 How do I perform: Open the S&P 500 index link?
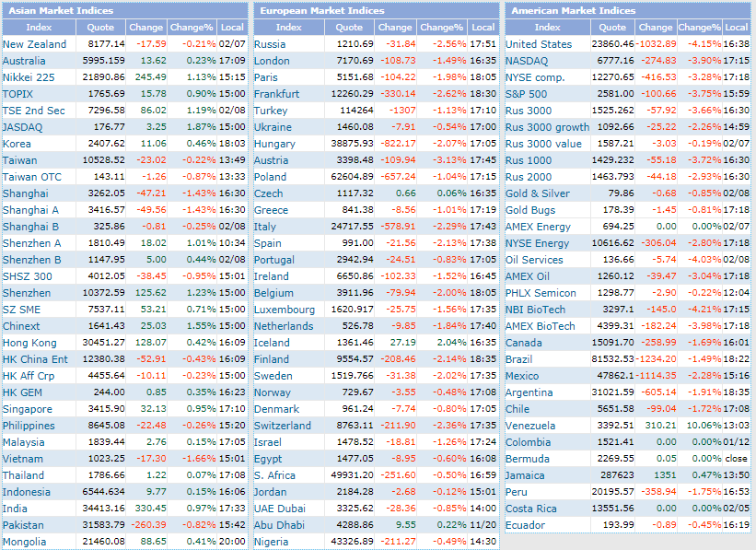(x=526, y=94)
